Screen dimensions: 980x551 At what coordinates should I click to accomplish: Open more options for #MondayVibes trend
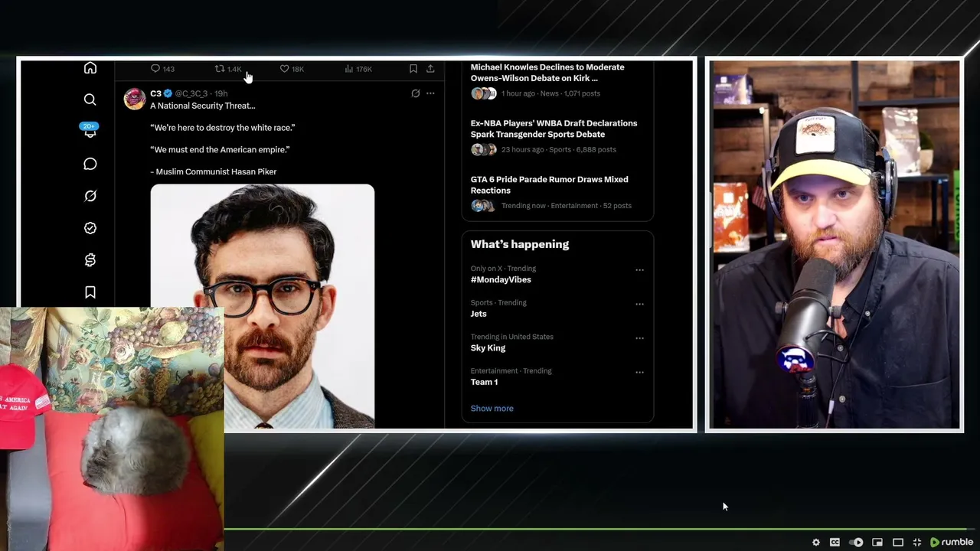[x=639, y=270]
